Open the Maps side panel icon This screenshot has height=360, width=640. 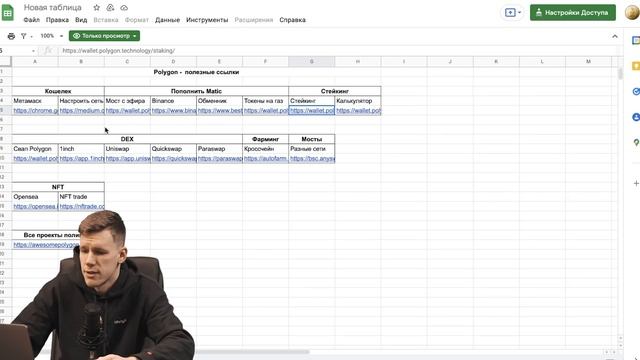click(x=636, y=142)
